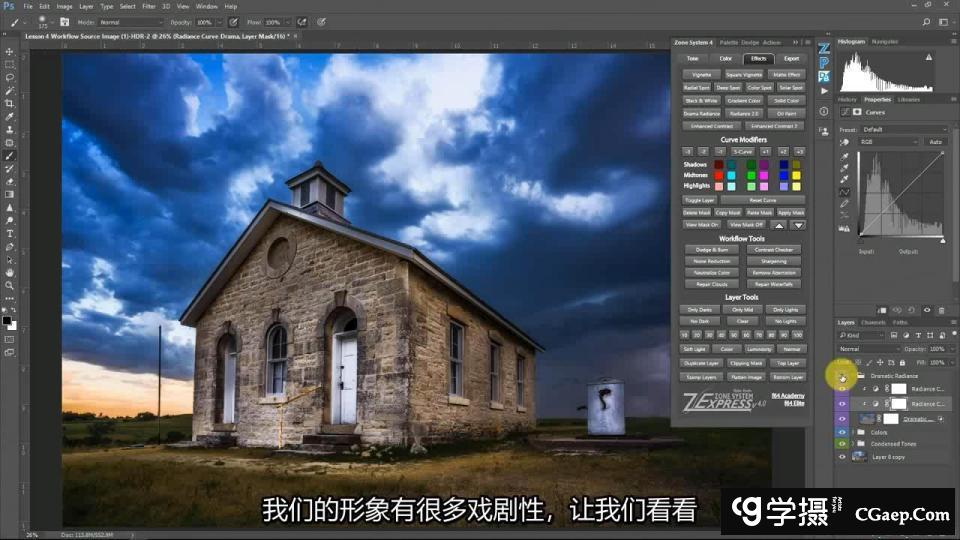
Task: Select the Crop tool
Action: 10,103
